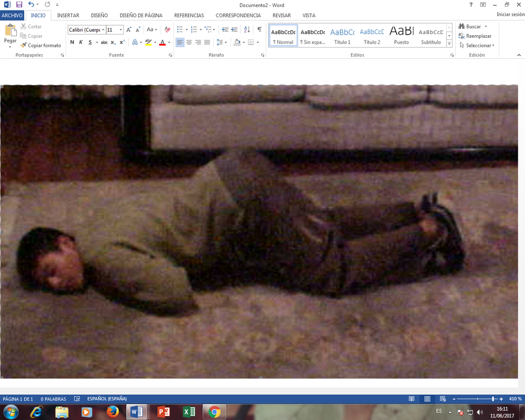525x420 pixels.
Task: Toggle bold formatting with the N button
Action: [x=72, y=43]
